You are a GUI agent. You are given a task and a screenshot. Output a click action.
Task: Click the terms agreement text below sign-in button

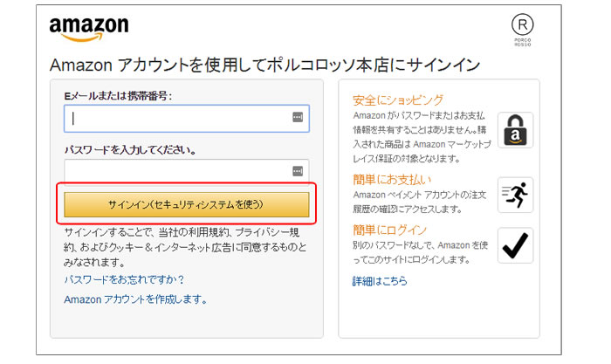tap(185, 246)
